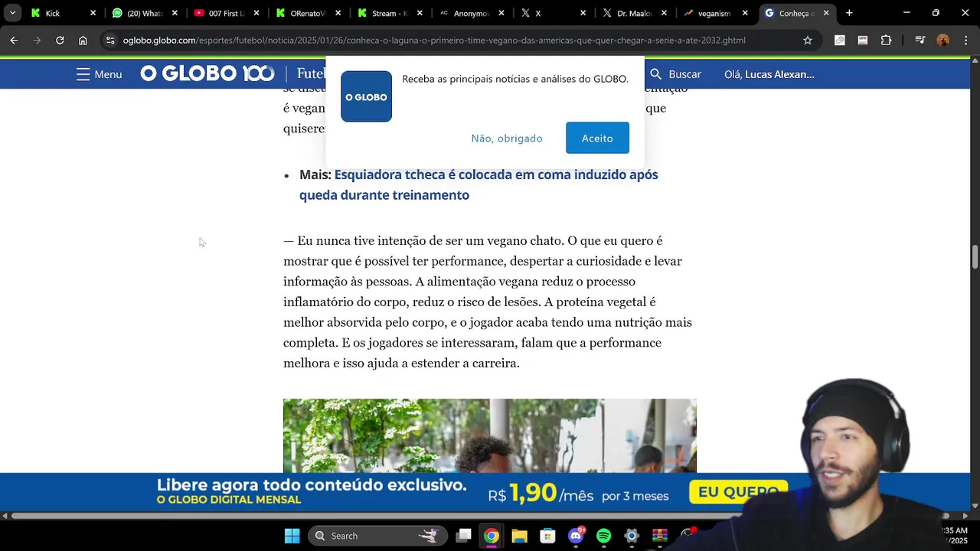Open File Explorer from the taskbar
Image resolution: width=980 pixels, height=551 pixels.
(x=520, y=536)
